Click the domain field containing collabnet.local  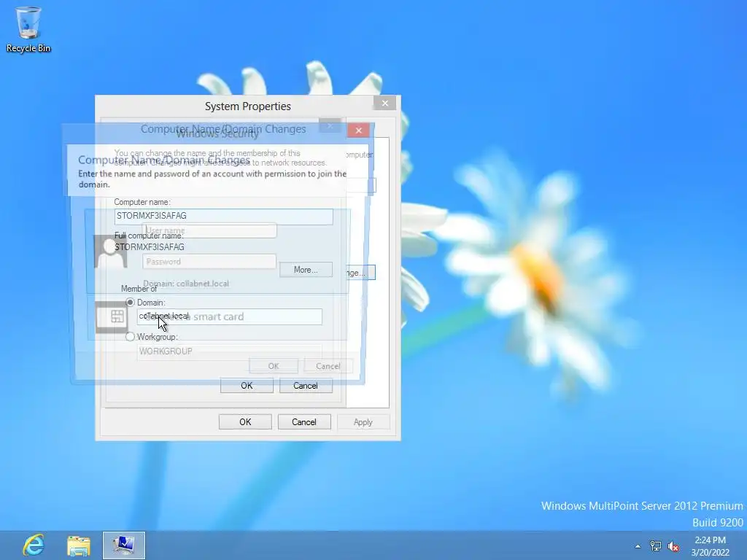click(229, 316)
